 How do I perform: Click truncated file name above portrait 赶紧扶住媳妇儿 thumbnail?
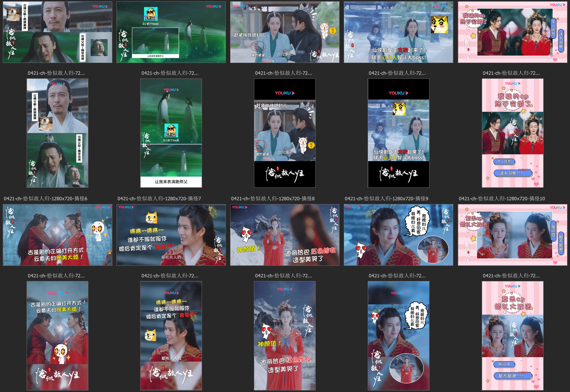(283, 73)
